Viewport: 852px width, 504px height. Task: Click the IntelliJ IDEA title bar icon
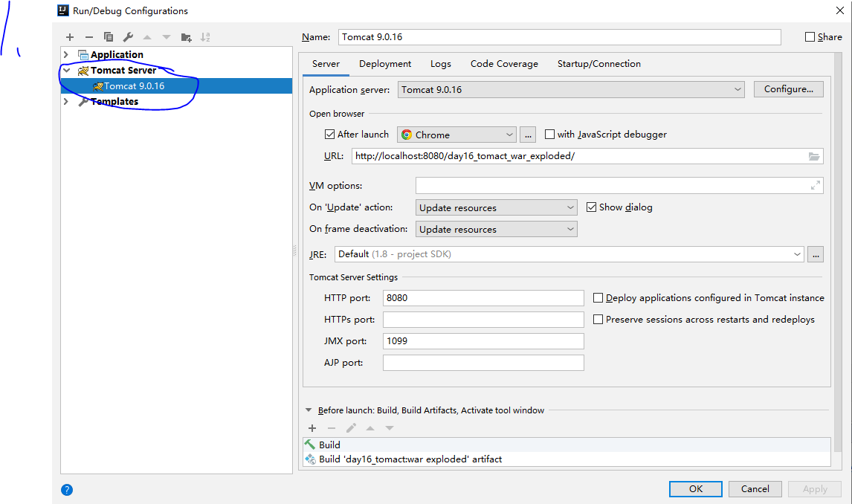coord(63,10)
